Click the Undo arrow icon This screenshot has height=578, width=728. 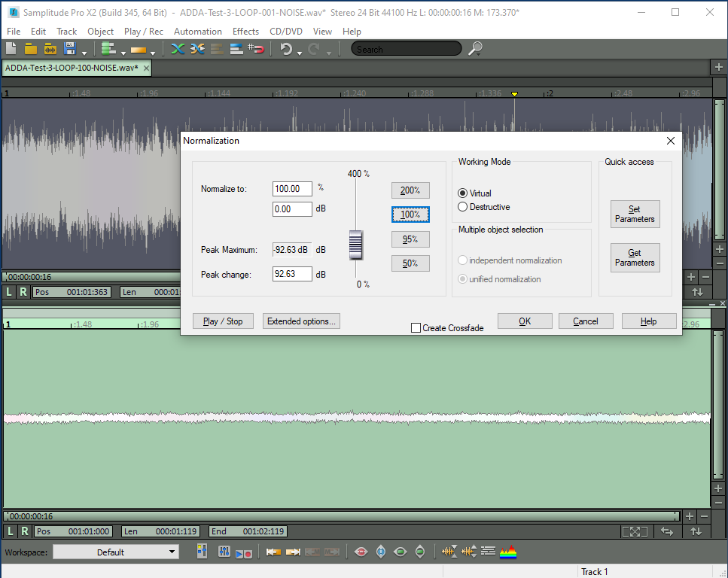click(x=286, y=49)
